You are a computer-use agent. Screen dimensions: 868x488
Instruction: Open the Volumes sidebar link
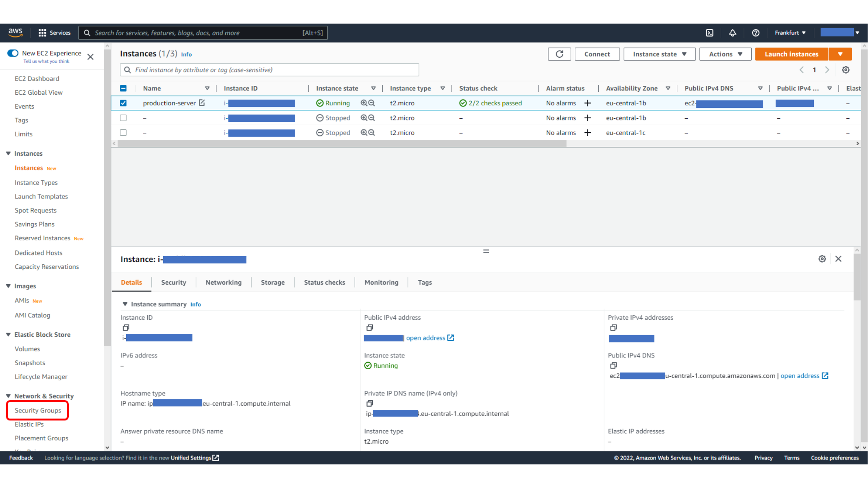tap(27, 349)
